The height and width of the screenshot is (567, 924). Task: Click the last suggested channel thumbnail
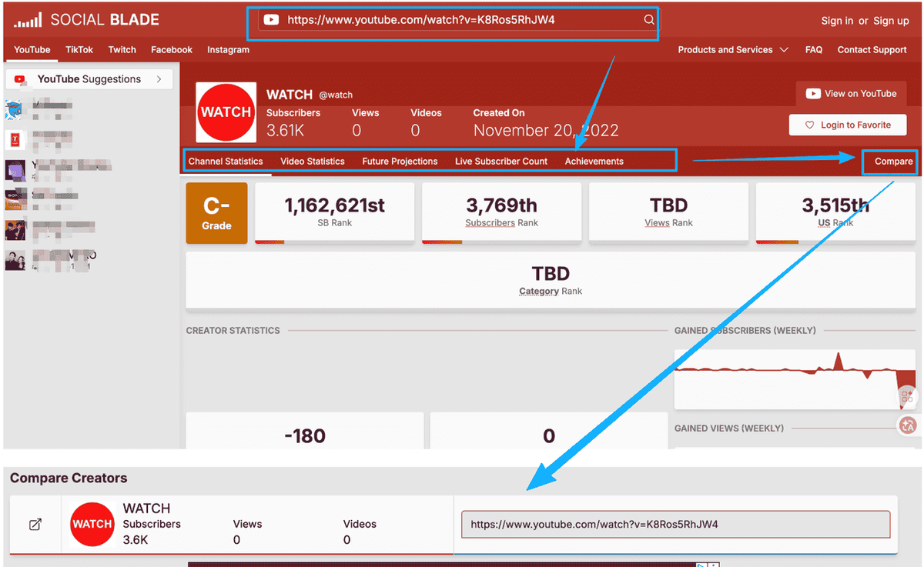(15, 259)
